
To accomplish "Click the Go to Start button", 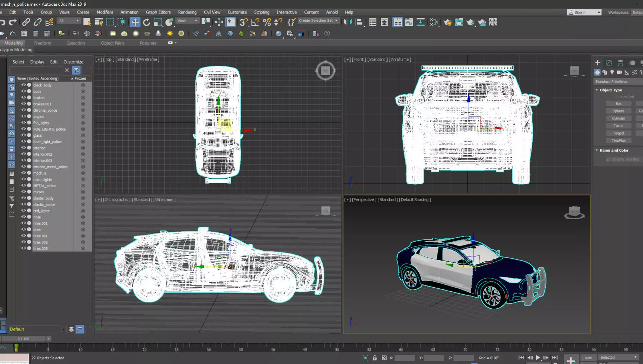I will [x=521, y=358].
